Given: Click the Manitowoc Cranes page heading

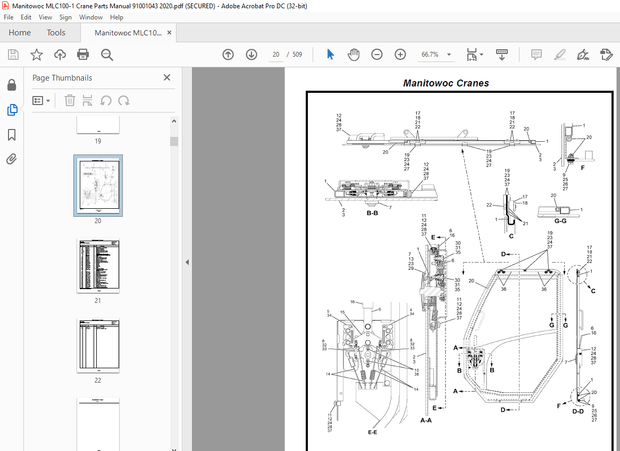Looking at the screenshot, I should [x=446, y=83].
